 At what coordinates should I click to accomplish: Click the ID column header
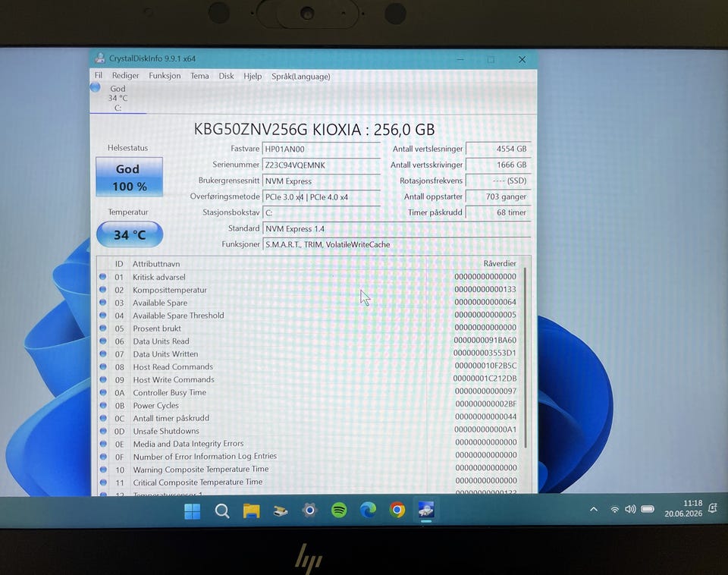[119, 264]
